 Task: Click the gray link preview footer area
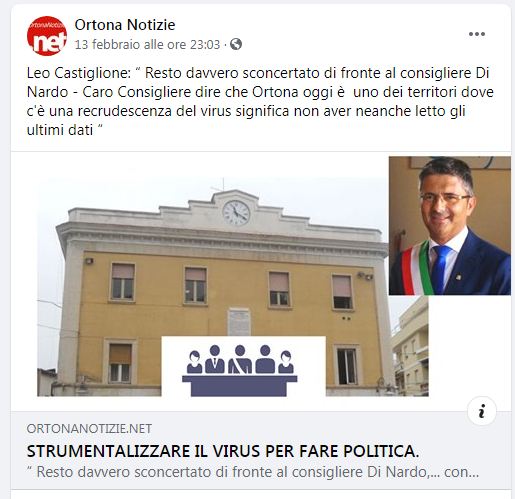pyautogui.click(x=261, y=451)
